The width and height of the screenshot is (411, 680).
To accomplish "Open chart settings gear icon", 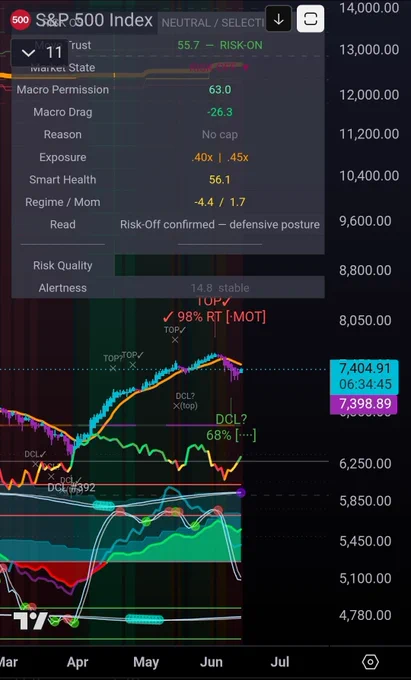I will coord(370,662).
